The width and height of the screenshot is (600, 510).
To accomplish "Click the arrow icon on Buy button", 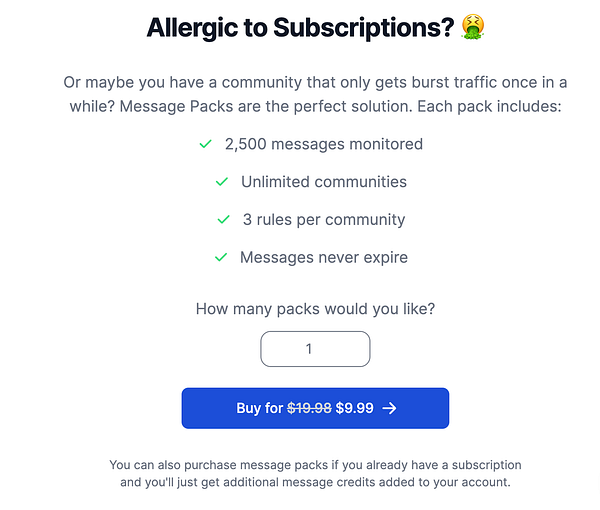I will tap(390, 408).
